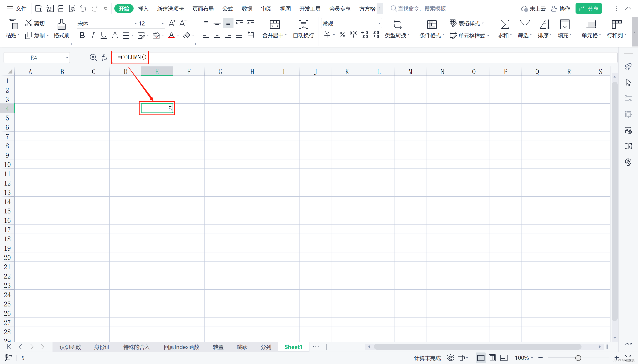Image resolution: width=638 pixels, height=364 pixels.
Task: Add a new sheet with plus button
Action: pyautogui.click(x=327, y=347)
